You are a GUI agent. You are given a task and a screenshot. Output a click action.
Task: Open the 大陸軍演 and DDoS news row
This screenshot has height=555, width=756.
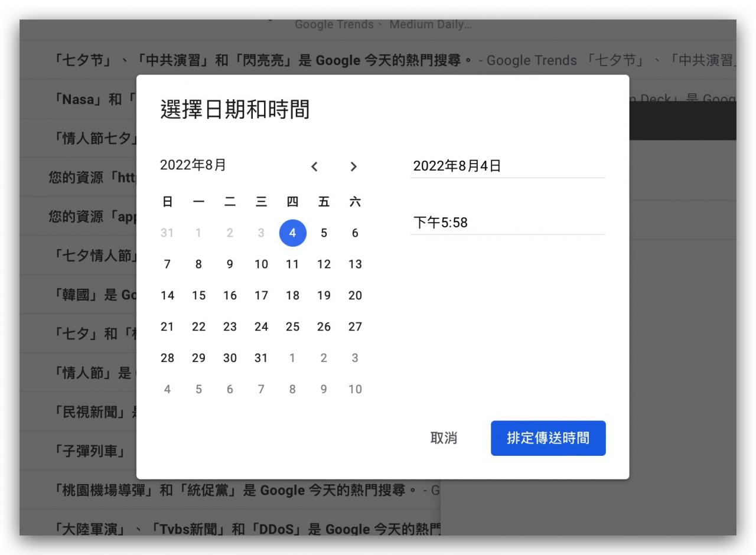tap(236, 530)
